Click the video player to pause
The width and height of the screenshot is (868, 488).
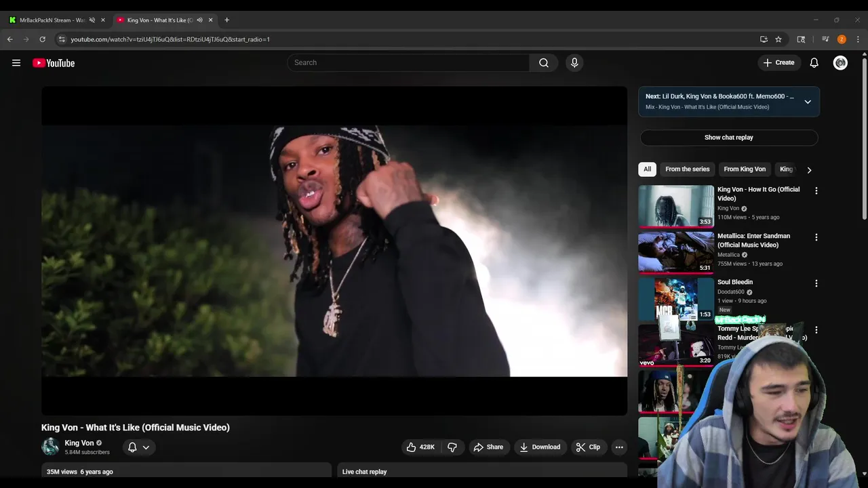(334, 251)
